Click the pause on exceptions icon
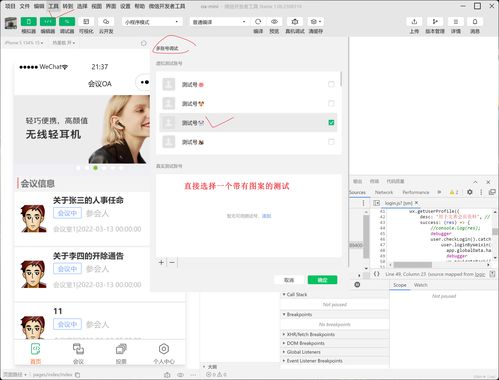499x380 pixels. [357, 285]
